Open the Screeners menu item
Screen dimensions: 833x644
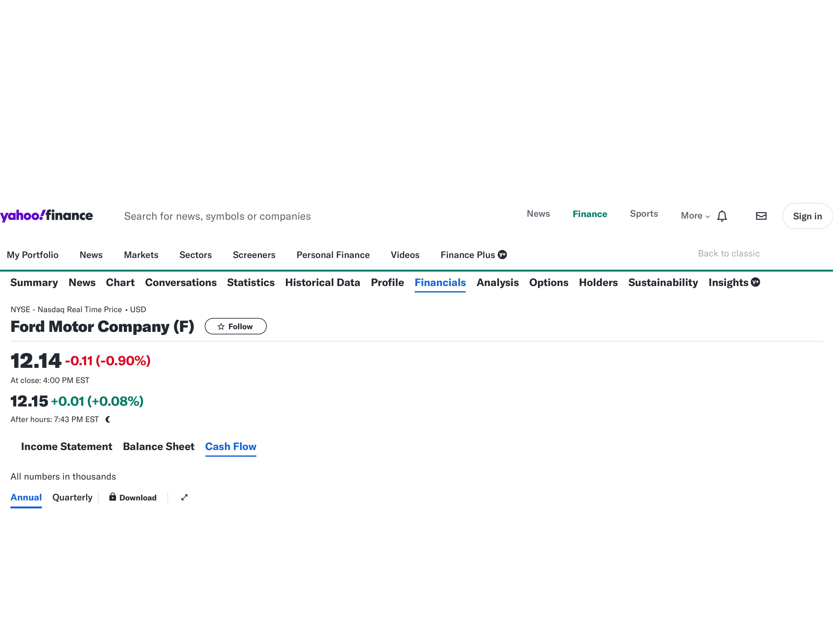[x=254, y=255]
